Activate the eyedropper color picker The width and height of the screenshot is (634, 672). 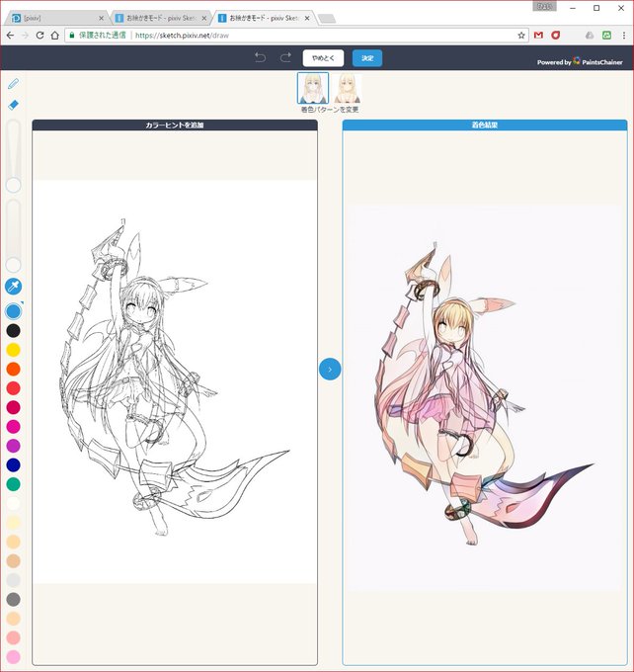[x=13, y=287]
